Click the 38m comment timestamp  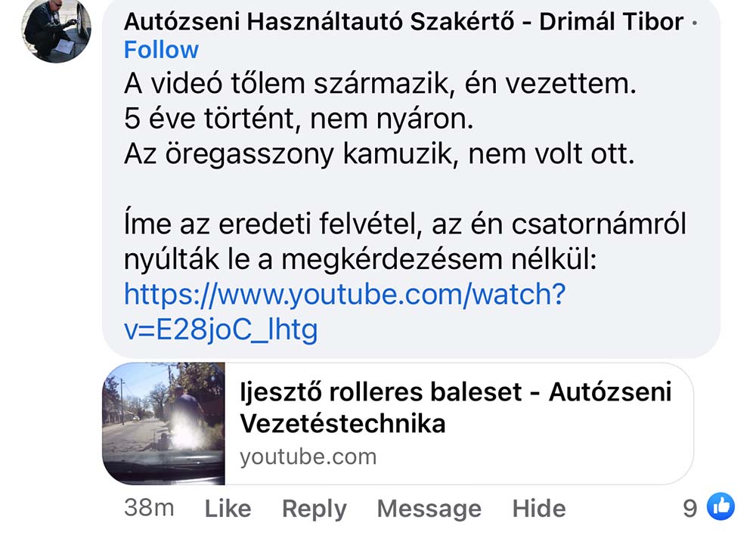click(x=149, y=508)
